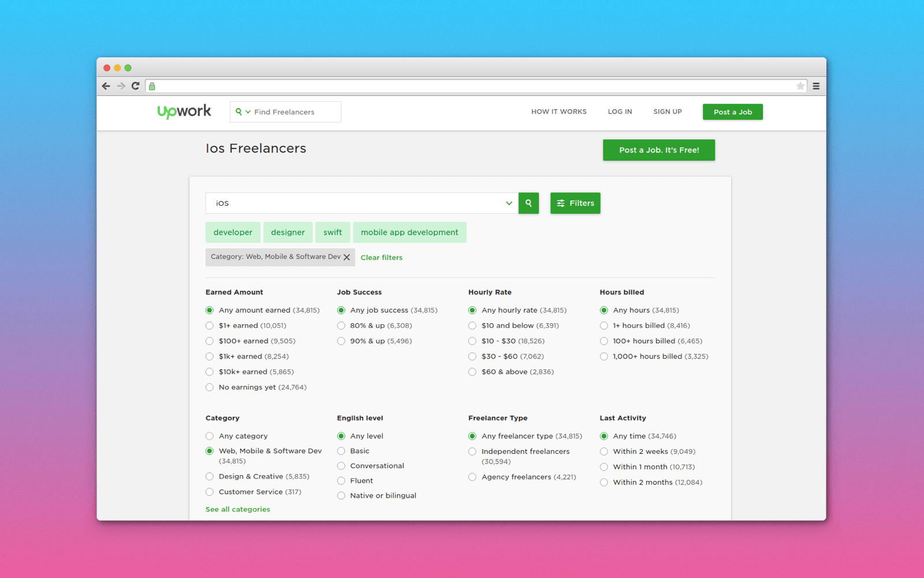Image resolution: width=924 pixels, height=578 pixels.
Task: Click the Clear filters link
Action: point(382,258)
